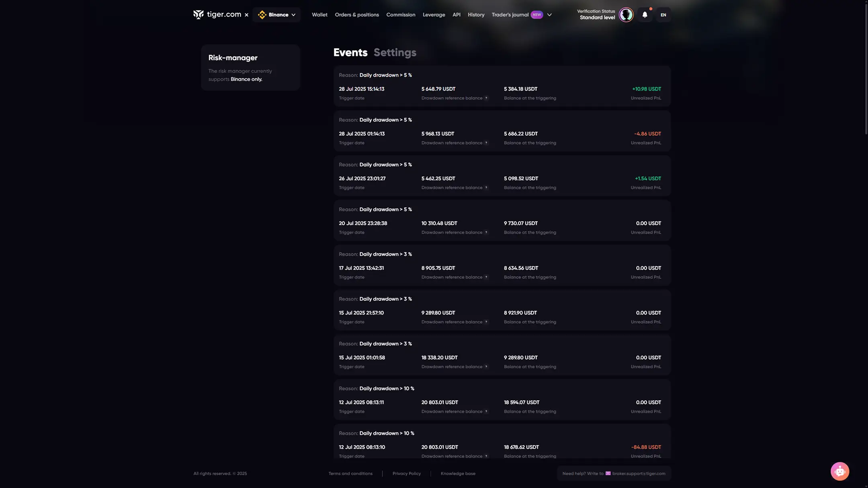Go to the Wallet page
Image resolution: width=868 pixels, height=488 pixels.
click(x=319, y=15)
